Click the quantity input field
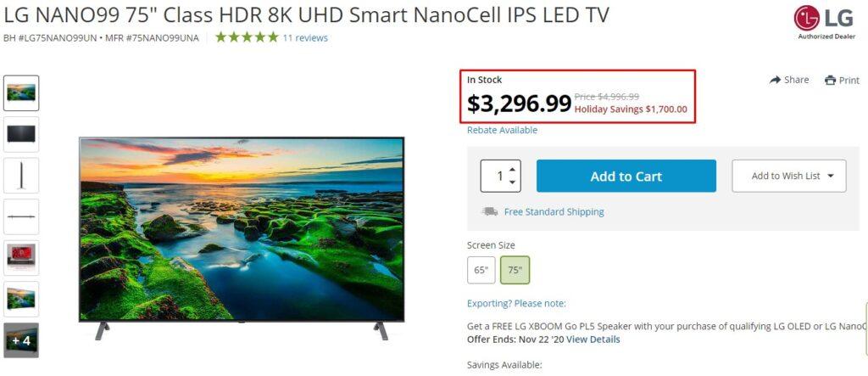Image resolution: width=868 pixels, height=376 pixels. coord(500,176)
